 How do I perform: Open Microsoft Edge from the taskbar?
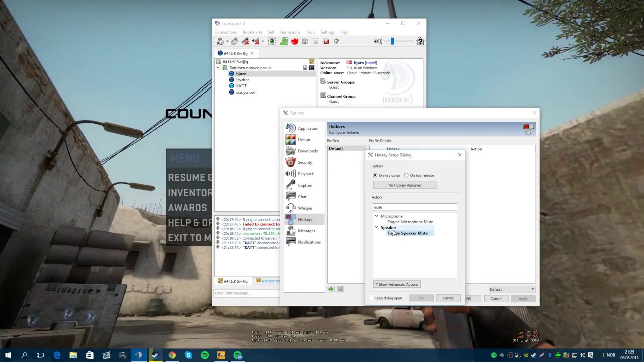[x=57, y=355]
